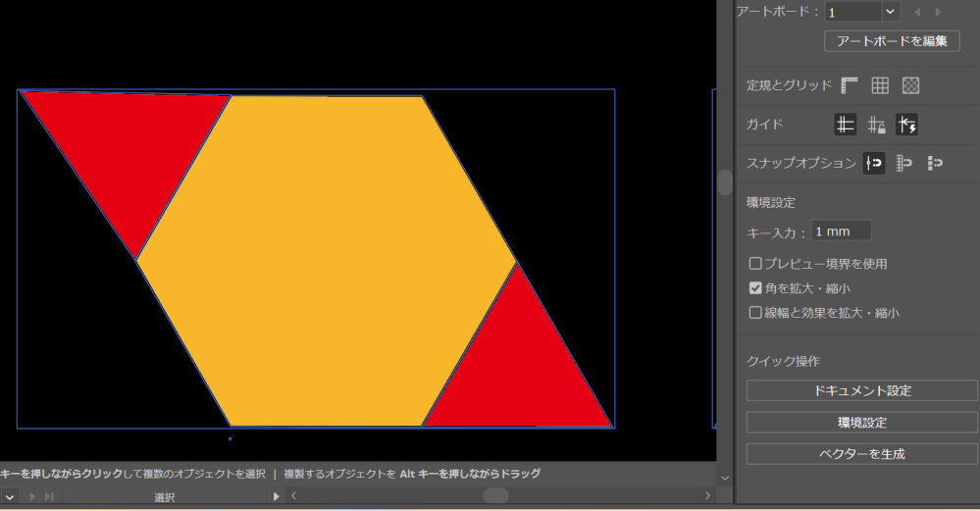Screen dimensions: 980x511
Task: Toggle snap to grid option icon
Action: [x=903, y=164]
